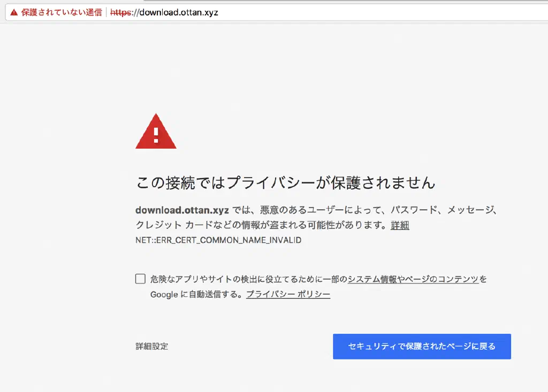Click the download.ottan.xyz URL text
Viewport: 548px width, 392px height.
178,12
